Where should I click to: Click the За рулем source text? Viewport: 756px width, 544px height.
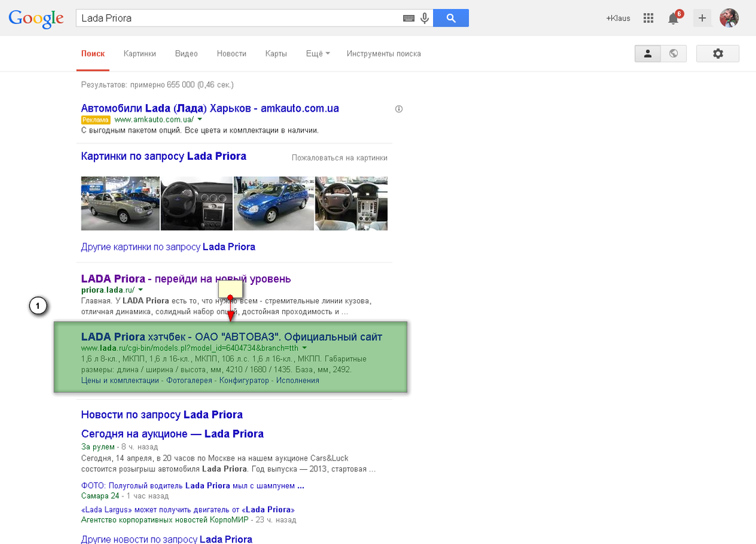coord(98,447)
